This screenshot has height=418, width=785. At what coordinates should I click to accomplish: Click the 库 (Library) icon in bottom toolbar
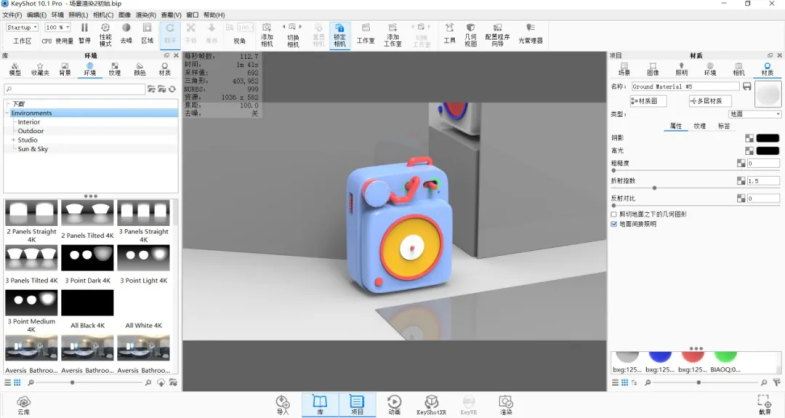[320, 402]
